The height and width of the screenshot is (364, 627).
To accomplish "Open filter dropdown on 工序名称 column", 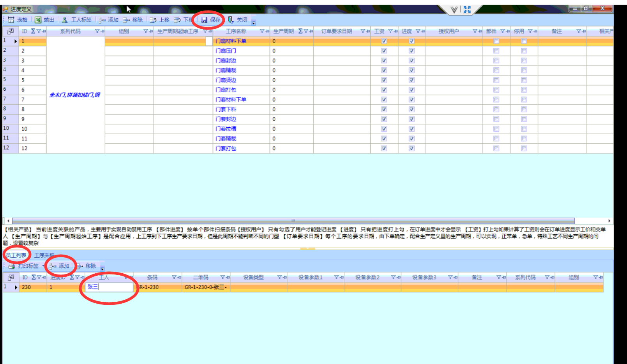I will coord(262,31).
